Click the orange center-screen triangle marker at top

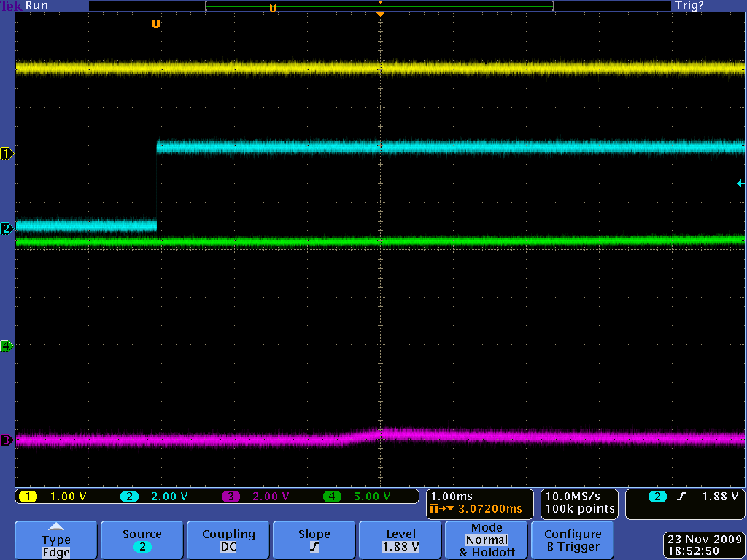click(x=379, y=14)
